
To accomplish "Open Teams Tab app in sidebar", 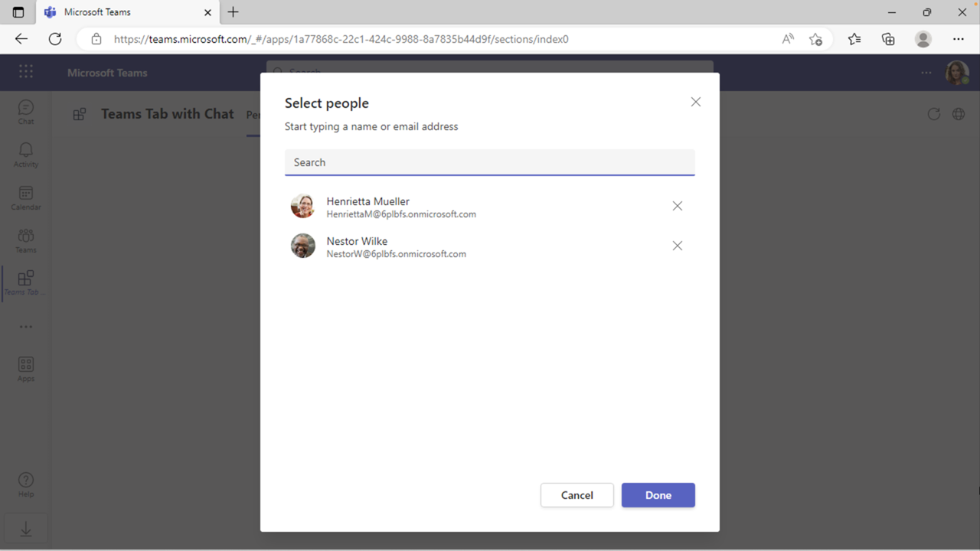I will pyautogui.click(x=26, y=283).
